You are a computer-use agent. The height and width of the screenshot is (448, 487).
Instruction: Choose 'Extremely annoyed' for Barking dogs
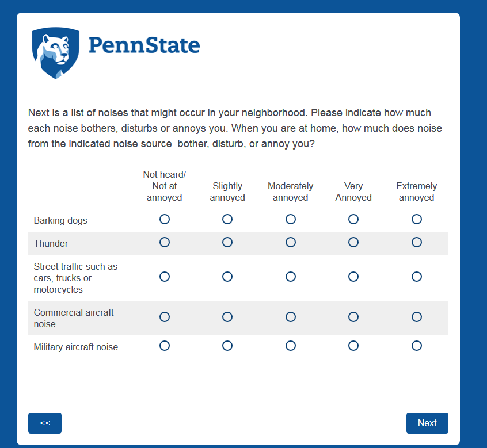417,219
